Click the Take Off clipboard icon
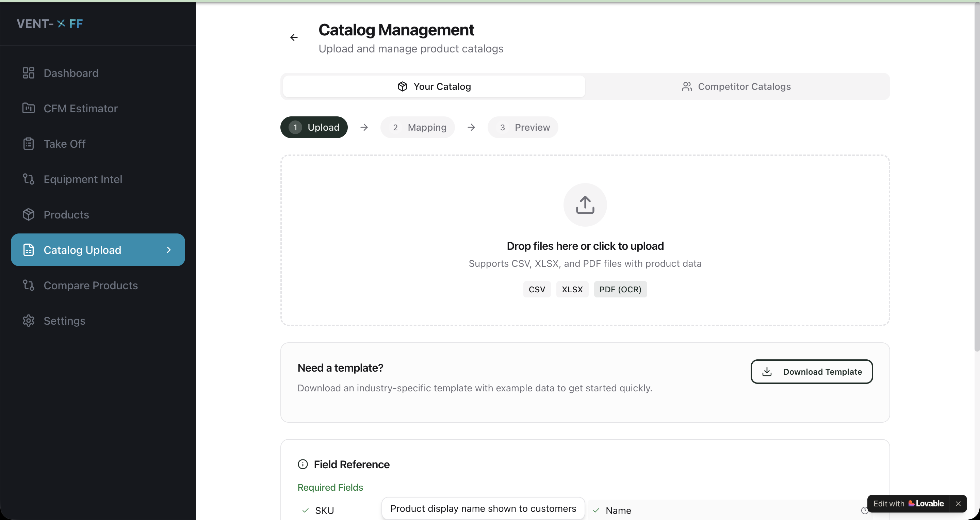 pos(29,144)
